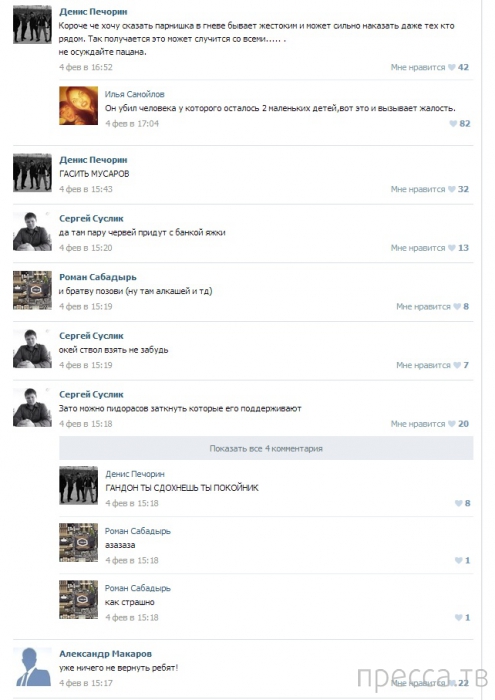Like the ГАСИТЬ МУСАРОВ comment via its heart
The height and width of the screenshot is (700, 495).
click(x=452, y=189)
